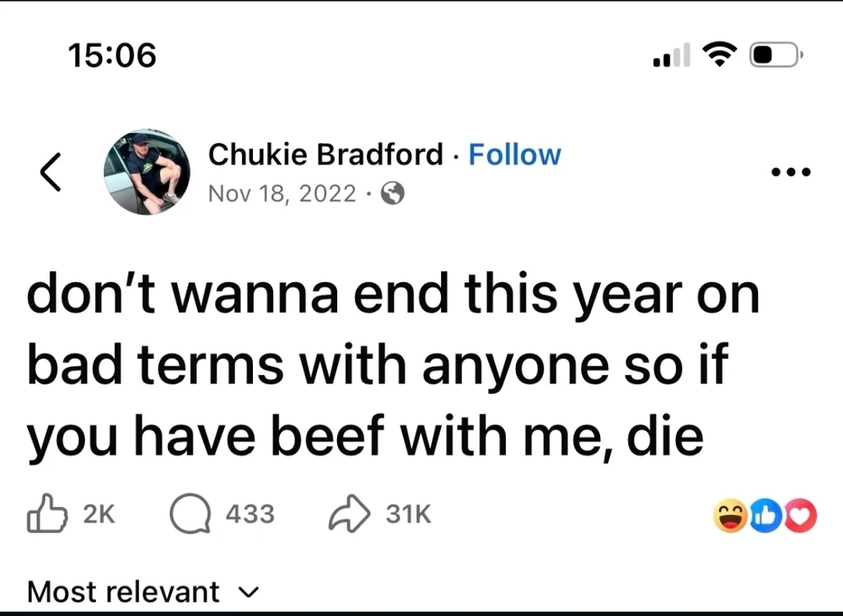Click the globe public-visibility icon
This screenshot has height=616, width=843.
393,195
